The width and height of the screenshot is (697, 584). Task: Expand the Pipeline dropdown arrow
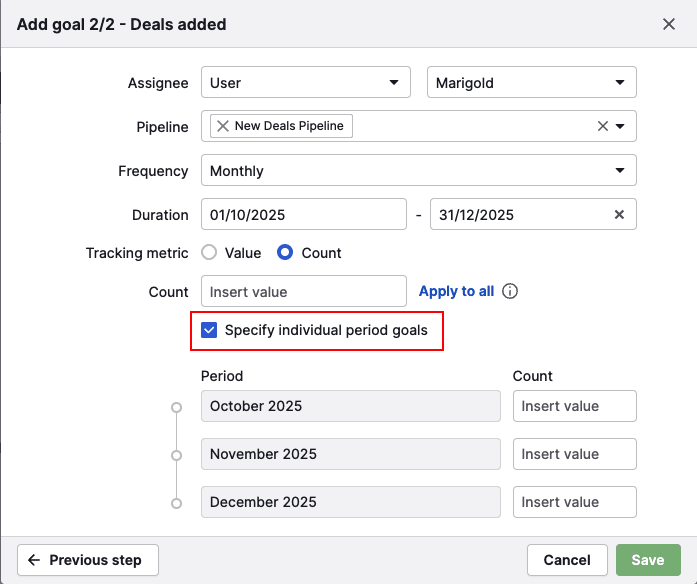coord(621,126)
